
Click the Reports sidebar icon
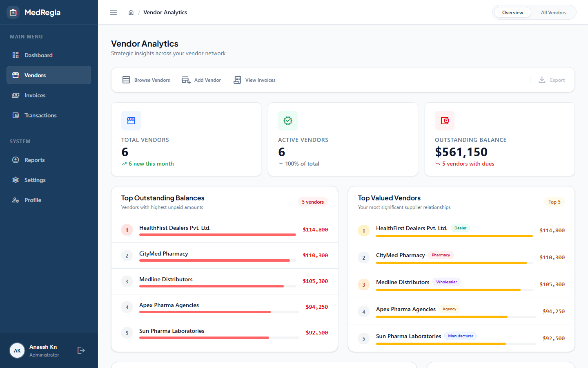tap(16, 160)
